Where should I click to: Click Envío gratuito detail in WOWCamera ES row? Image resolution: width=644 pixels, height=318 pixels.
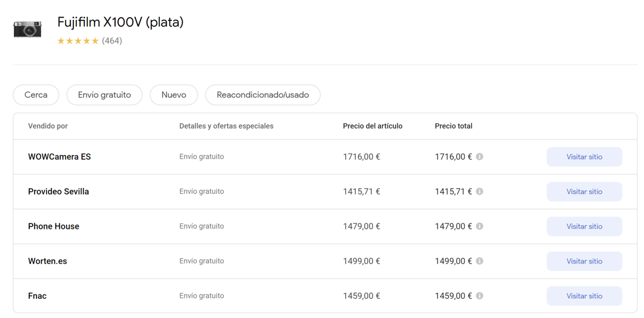point(202,156)
